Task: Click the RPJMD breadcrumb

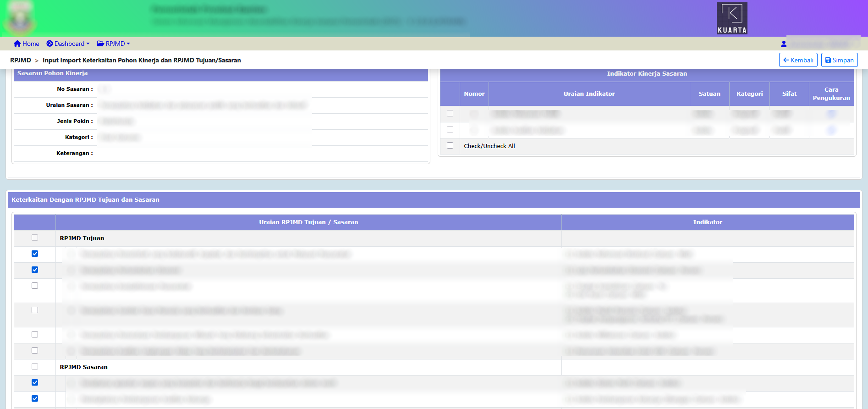Action: tap(21, 60)
